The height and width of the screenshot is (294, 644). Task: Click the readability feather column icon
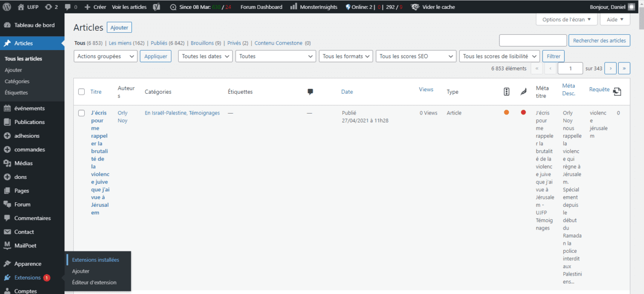523,92
